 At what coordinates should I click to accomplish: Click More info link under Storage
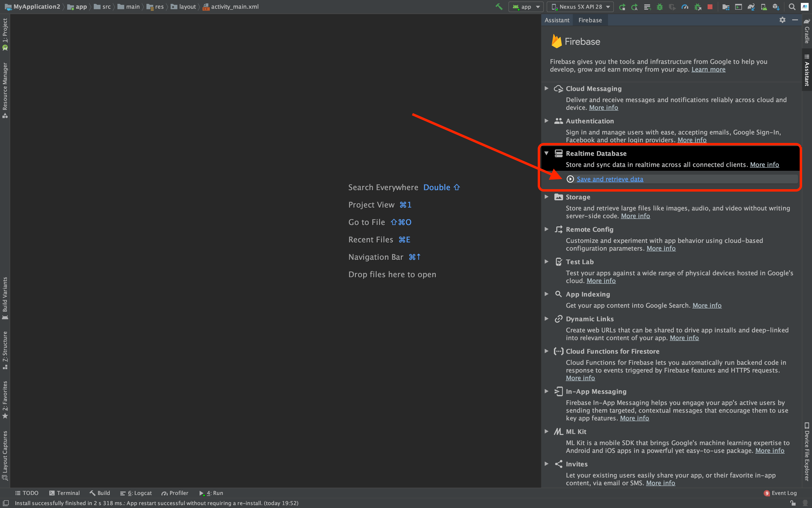pos(635,216)
